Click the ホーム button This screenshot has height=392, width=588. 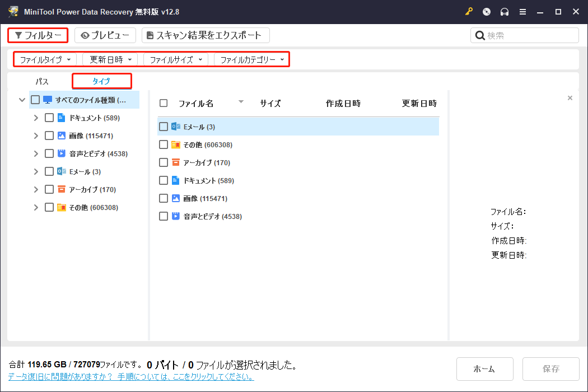pos(484,368)
